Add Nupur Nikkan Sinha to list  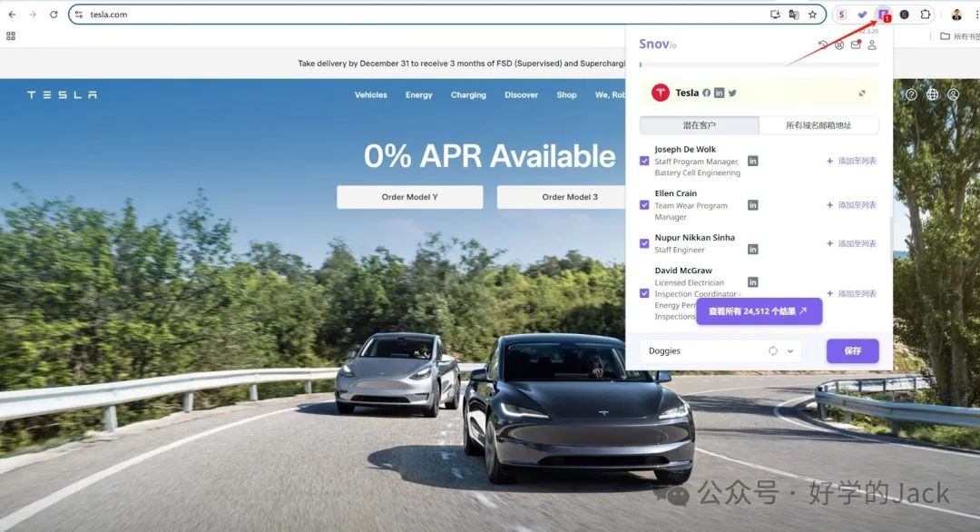851,244
